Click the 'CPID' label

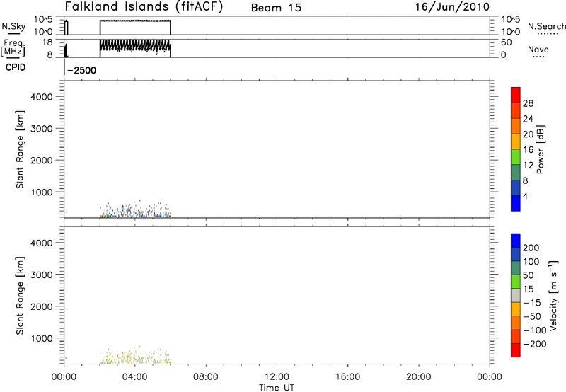pyautogui.click(x=16, y=67)
